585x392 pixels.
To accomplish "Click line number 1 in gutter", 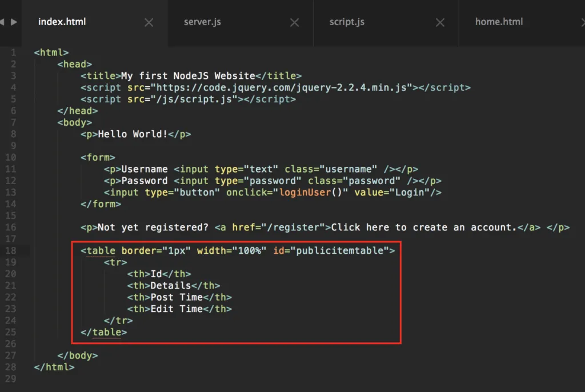I will click(x=14, y=53).
